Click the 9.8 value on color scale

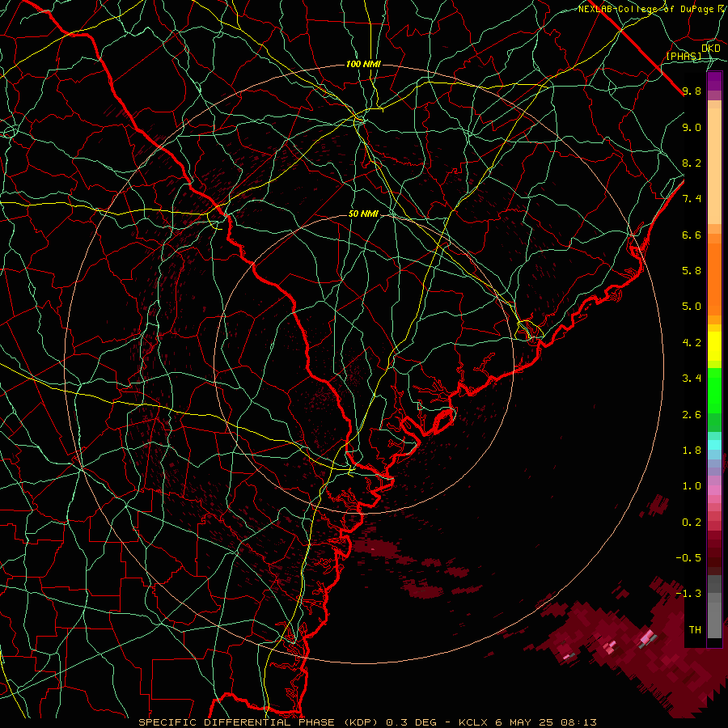692,91
